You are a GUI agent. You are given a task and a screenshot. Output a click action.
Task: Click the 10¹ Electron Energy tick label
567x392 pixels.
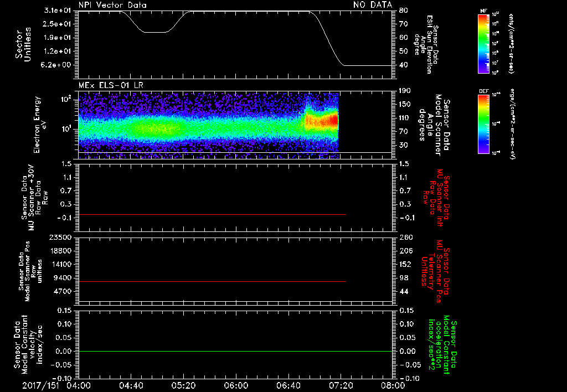coord(65,129)
